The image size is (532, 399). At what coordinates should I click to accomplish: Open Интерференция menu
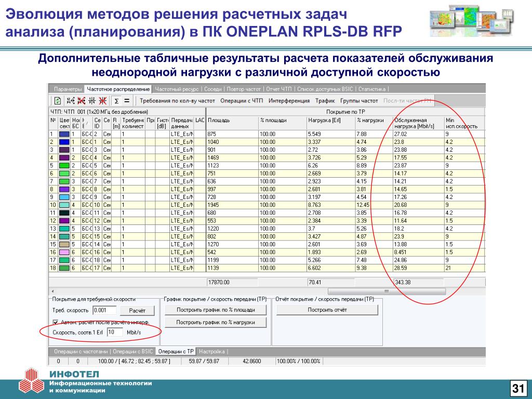click(289, 101)
